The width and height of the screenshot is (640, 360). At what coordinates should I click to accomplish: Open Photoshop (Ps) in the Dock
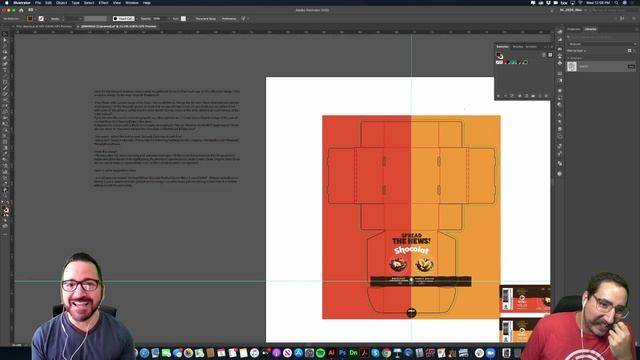[x=342, y=353]
